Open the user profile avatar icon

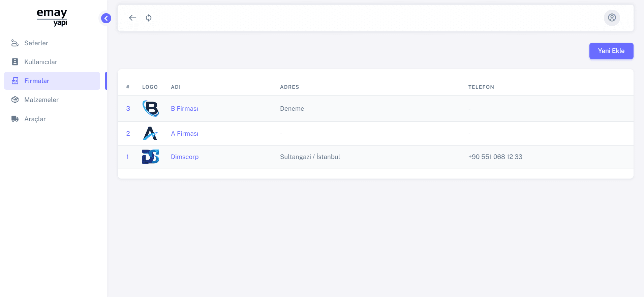[x=612, y=18]
